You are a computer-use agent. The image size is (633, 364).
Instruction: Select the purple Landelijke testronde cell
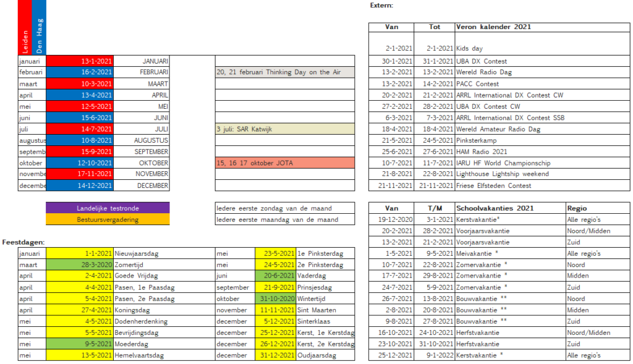coord(107,208)
